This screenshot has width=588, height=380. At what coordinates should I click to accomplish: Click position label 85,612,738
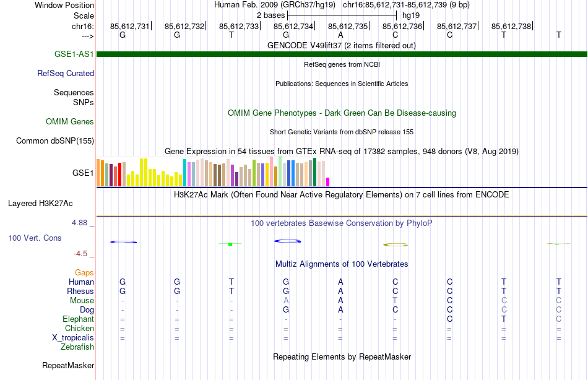(x=511, y=26)
